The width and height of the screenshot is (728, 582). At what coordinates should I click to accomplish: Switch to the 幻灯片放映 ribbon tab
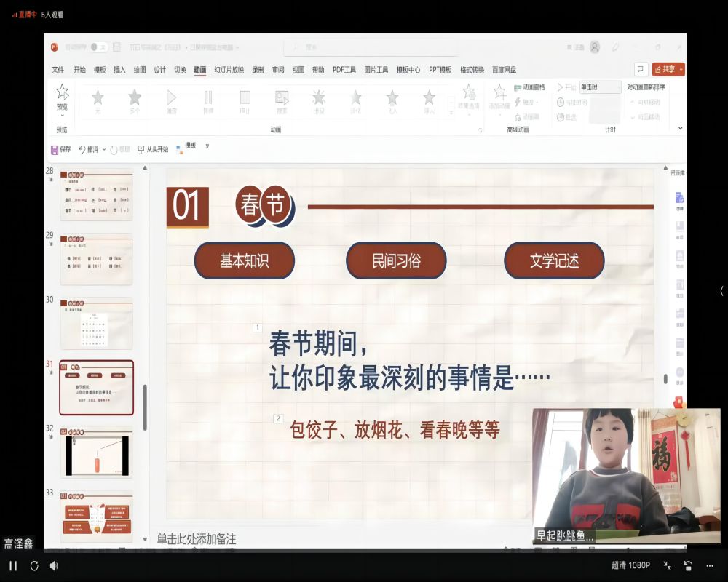(x=229, y=70)
